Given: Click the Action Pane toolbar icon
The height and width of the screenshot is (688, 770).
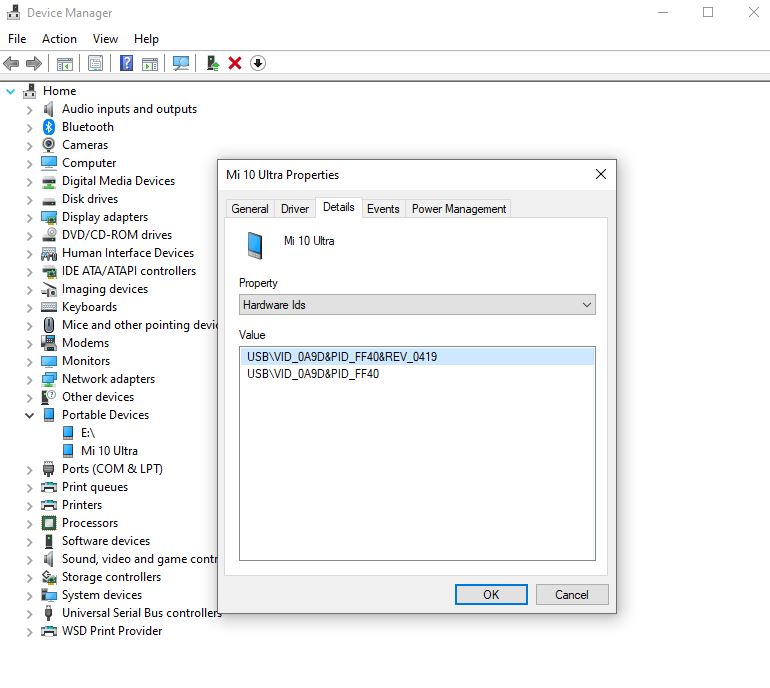Looking at the screenshot, I should pos(150,63).
